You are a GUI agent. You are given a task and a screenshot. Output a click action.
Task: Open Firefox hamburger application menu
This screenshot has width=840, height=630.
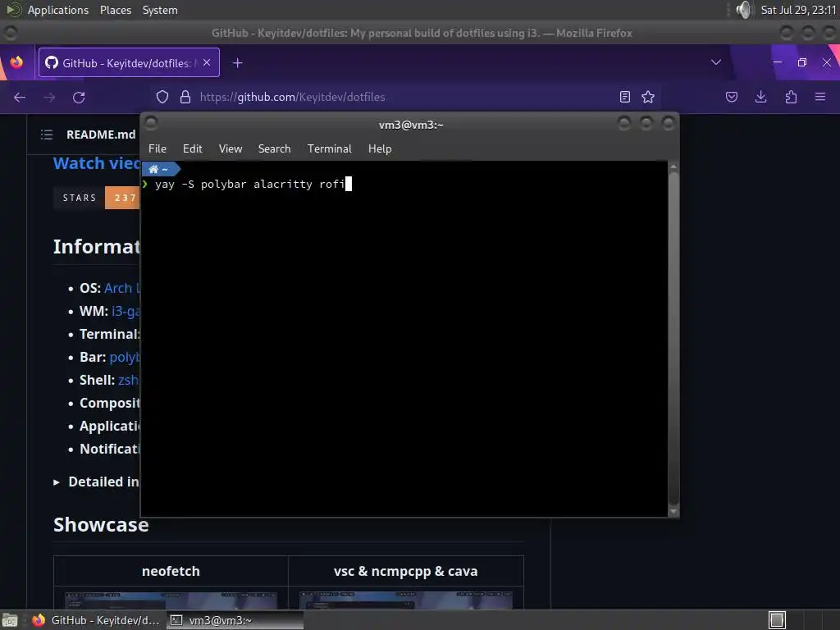click(820, 97)
